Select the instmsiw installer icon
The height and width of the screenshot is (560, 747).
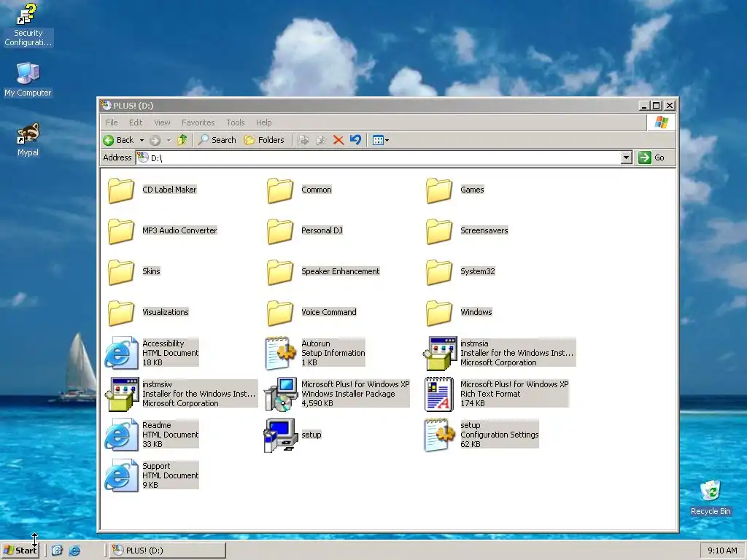(121, 394)
